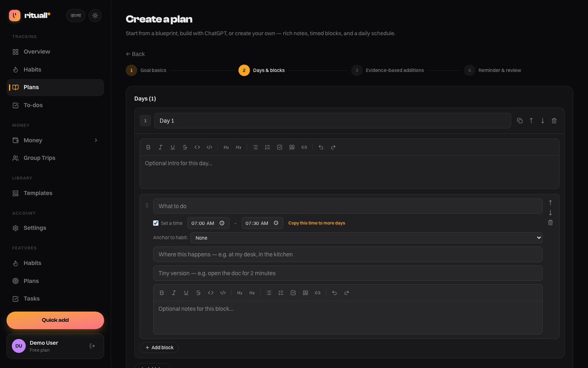Toggle bold in the day intro toolbar

[148, 147]
